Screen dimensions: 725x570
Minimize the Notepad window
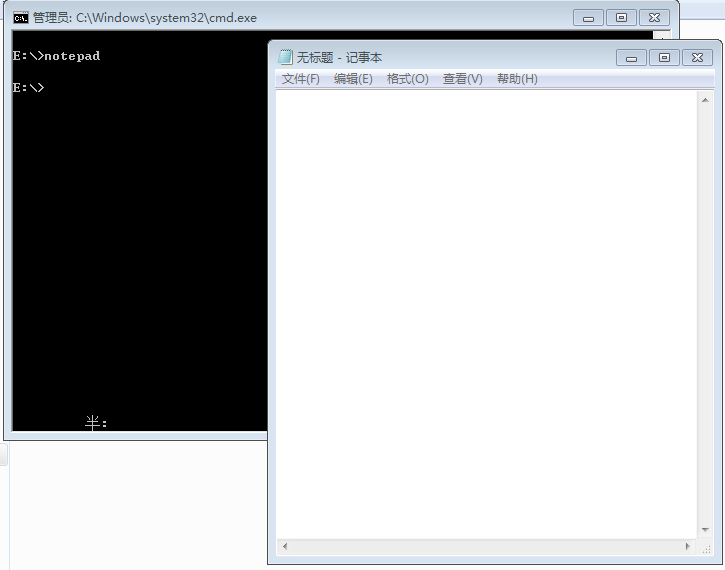(x=631, y=58)
